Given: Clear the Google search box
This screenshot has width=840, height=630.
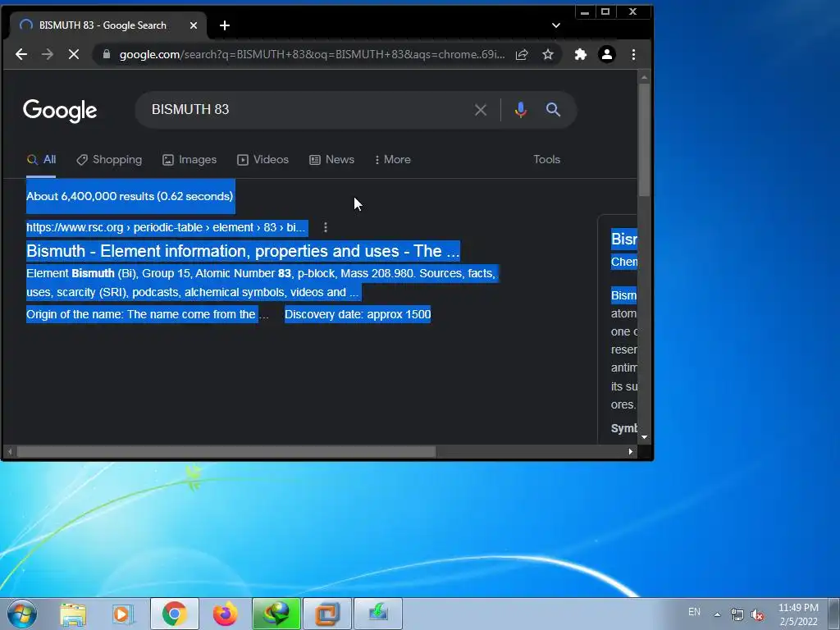Looking at the screenshot, I should pos(481,110).
